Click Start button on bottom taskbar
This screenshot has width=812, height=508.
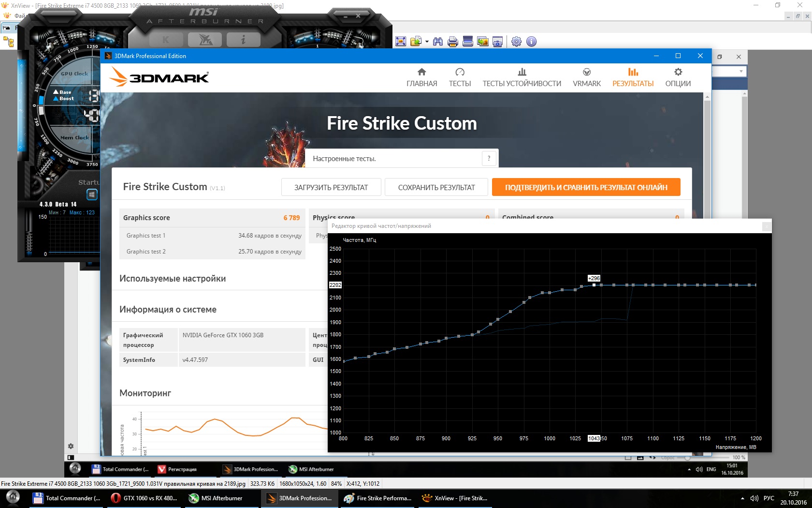click(13, 497)
